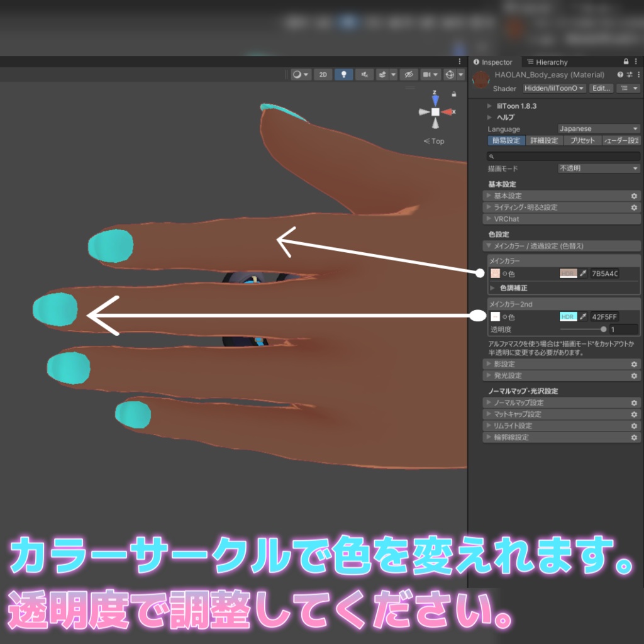Mute scene audio with the speaker icon
The width and height of the screenshot is (644, 644).
365,74
